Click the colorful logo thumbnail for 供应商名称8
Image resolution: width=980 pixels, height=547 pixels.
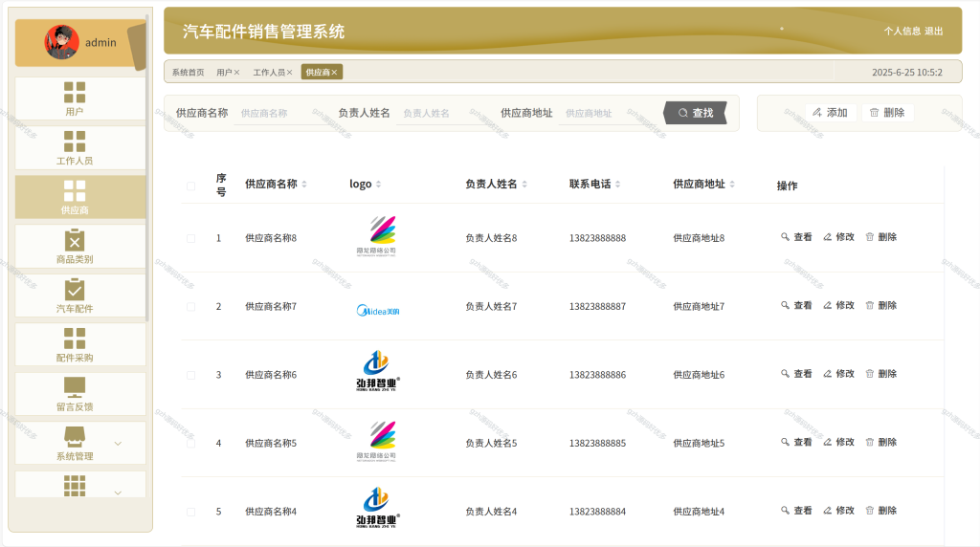pos(376,236)
